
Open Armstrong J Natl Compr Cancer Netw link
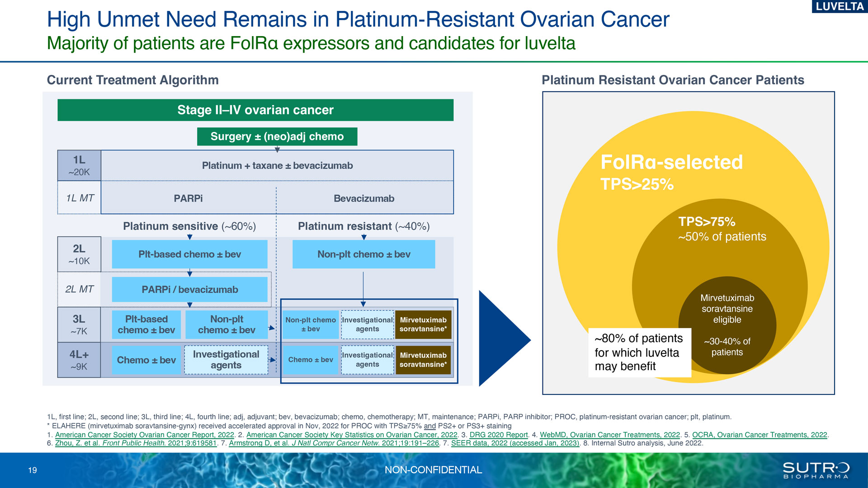334,443
